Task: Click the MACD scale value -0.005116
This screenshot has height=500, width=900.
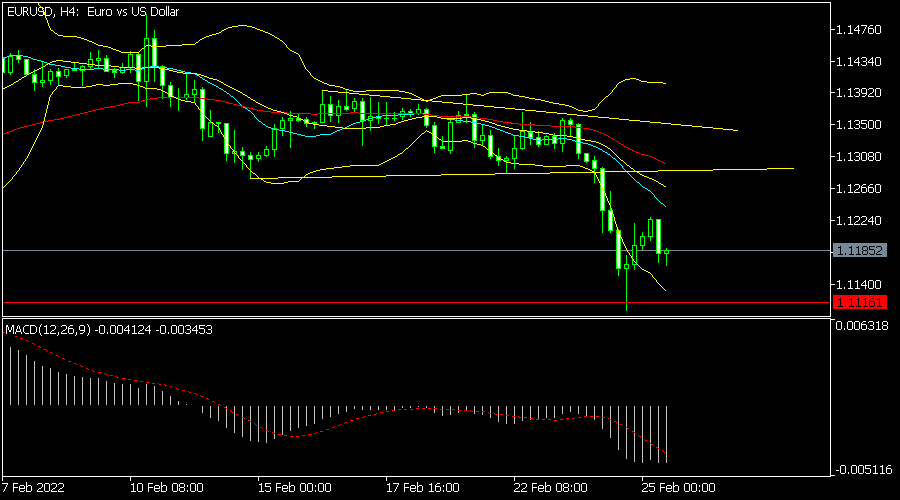Action: (x=863, y=470)
